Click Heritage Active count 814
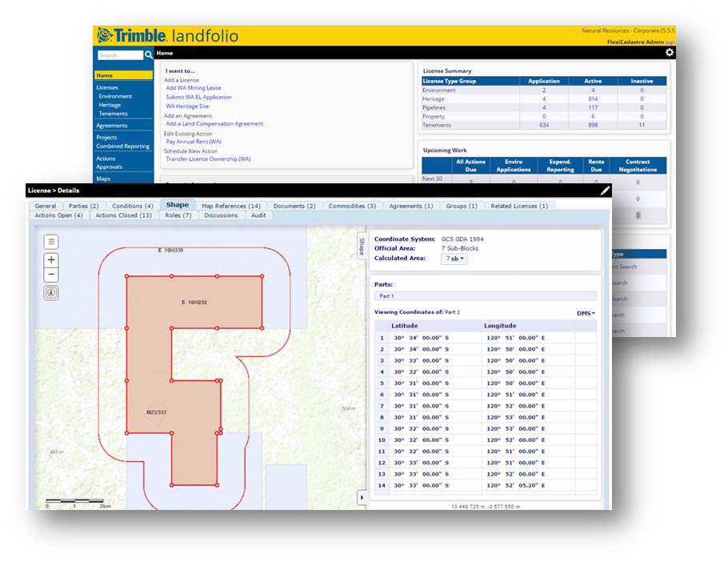Image resolution: width=728 pixels, height=562 pixels. point(593,99)
